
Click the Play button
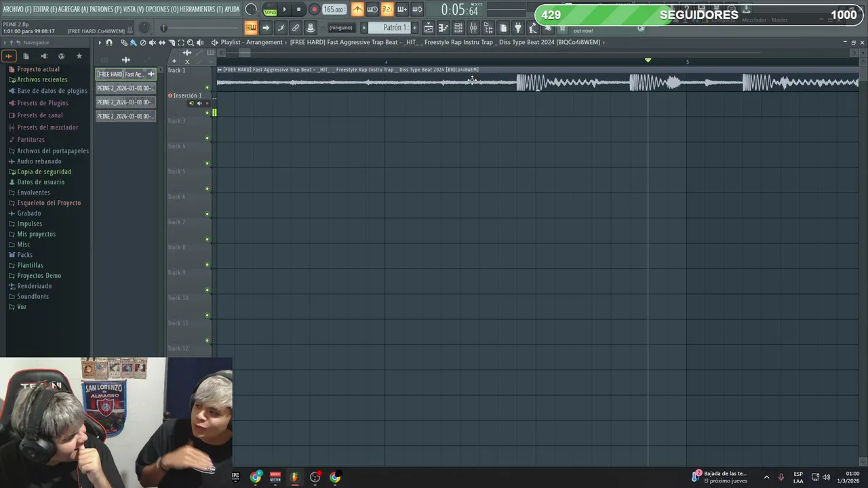(284, 9)
